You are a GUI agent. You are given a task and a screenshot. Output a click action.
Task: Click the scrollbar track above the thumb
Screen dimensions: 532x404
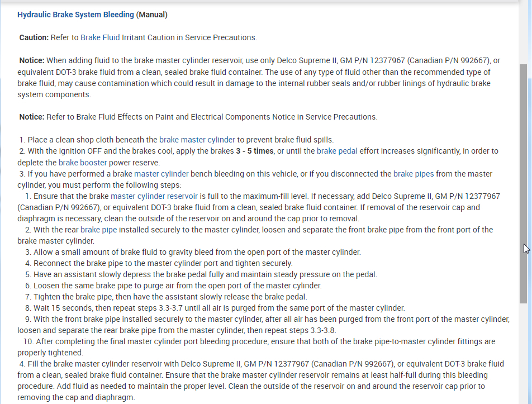[523, 34]
